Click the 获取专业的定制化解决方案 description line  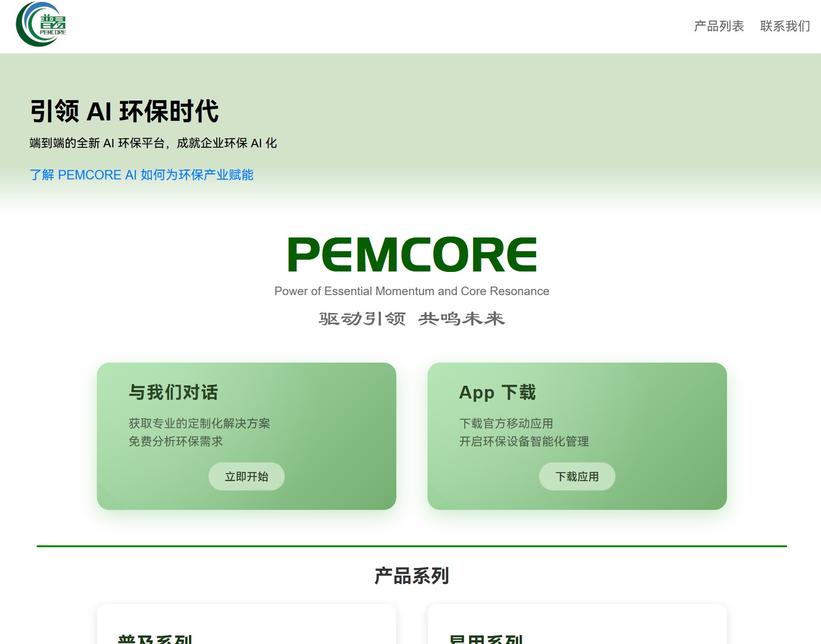tap(199, 424)
